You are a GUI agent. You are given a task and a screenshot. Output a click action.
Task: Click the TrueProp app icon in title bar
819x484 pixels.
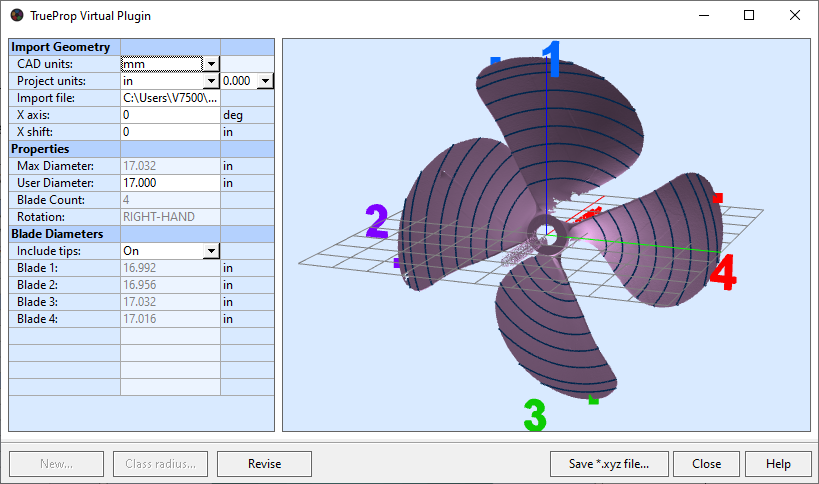click(x=16, y=16)
